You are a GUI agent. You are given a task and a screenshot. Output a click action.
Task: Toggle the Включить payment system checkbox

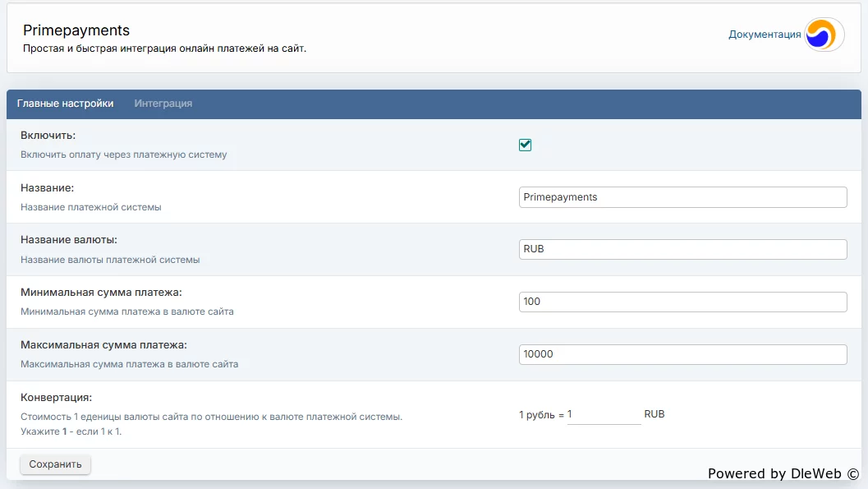(526, 145)
